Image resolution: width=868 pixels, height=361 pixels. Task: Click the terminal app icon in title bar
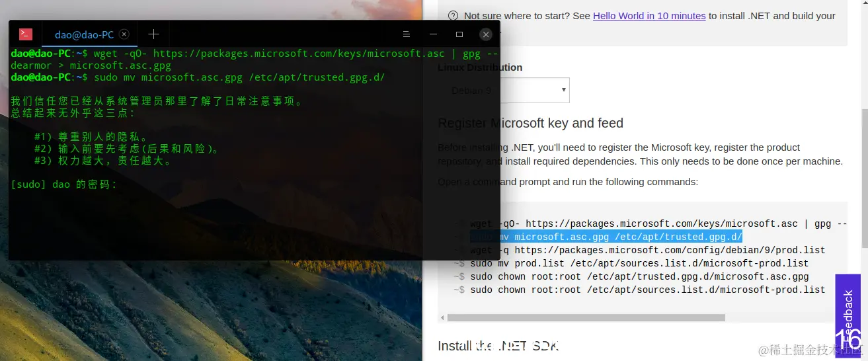26,34
